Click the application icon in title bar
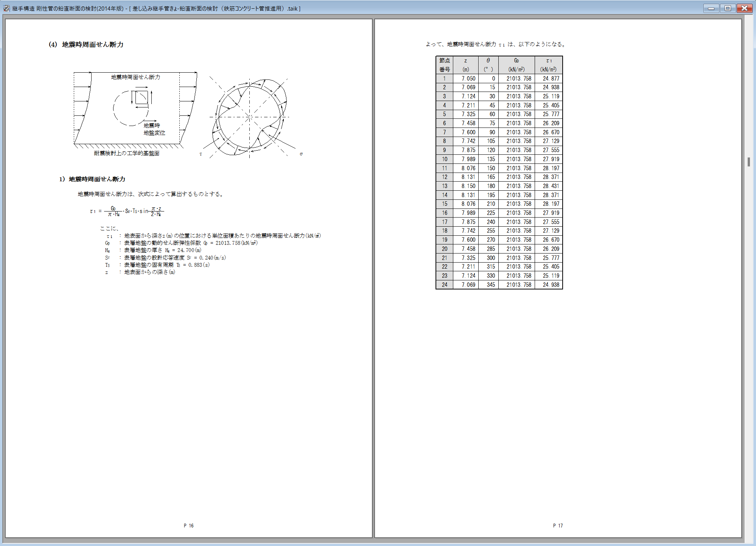This screenshot has width=756, height=546. (6, 8)
